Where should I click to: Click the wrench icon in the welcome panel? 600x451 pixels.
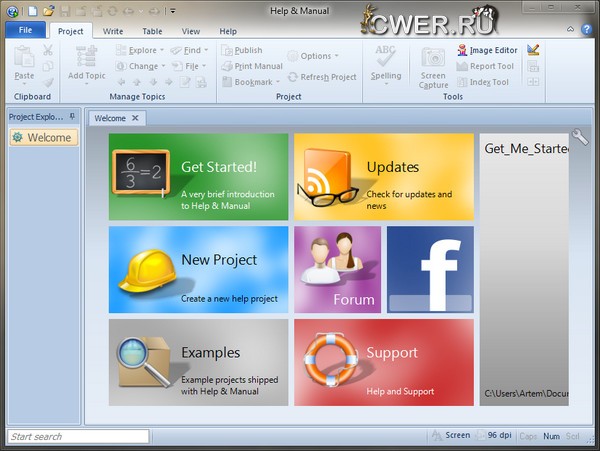click(580, 137)
